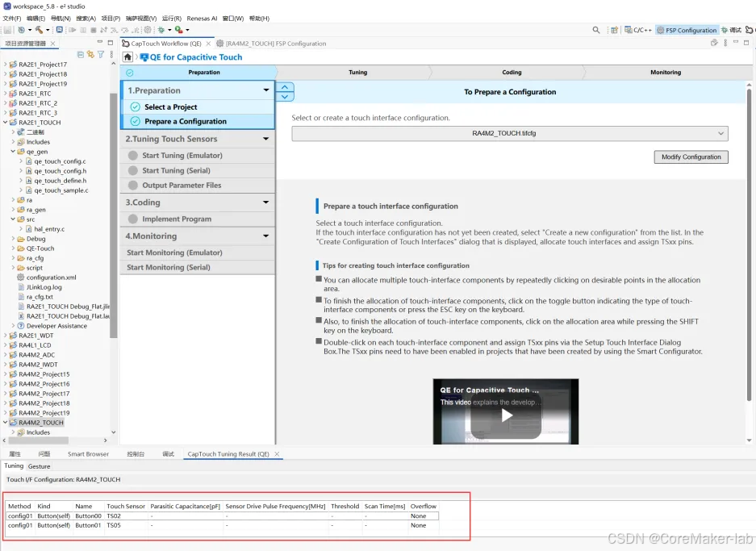Open qe_touch_config.c file
The width and height of the screenshot is (756, 551).
pos(60,161)
